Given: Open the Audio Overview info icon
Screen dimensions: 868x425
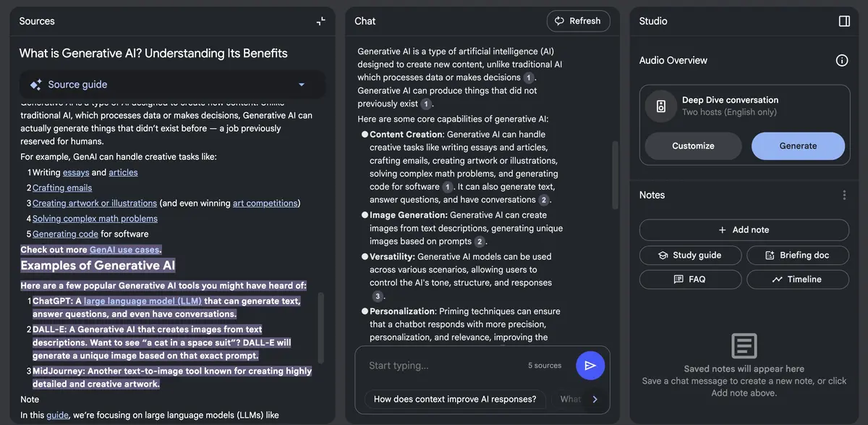Looking at the screenshot, I should click(841, 60).
